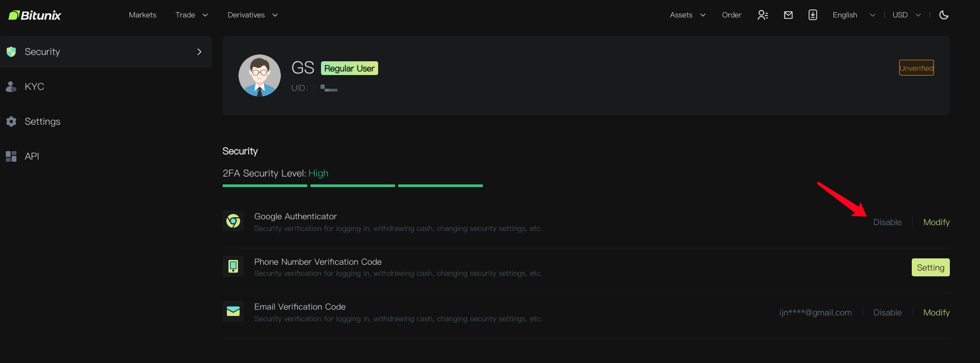
Task: Click the app download icon
Action: click(813, 15)
